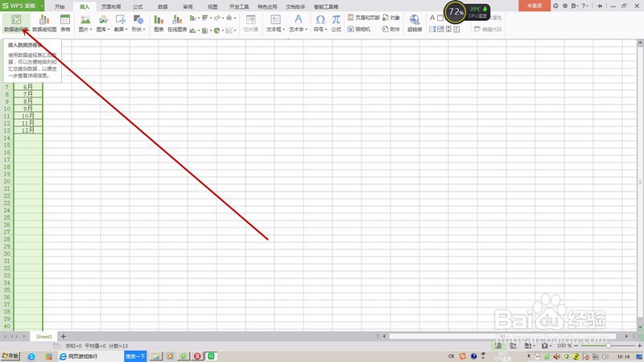The image size is (644, 362).
Task: Open the 开发工具 tab
Action: [x=239, y=6]
